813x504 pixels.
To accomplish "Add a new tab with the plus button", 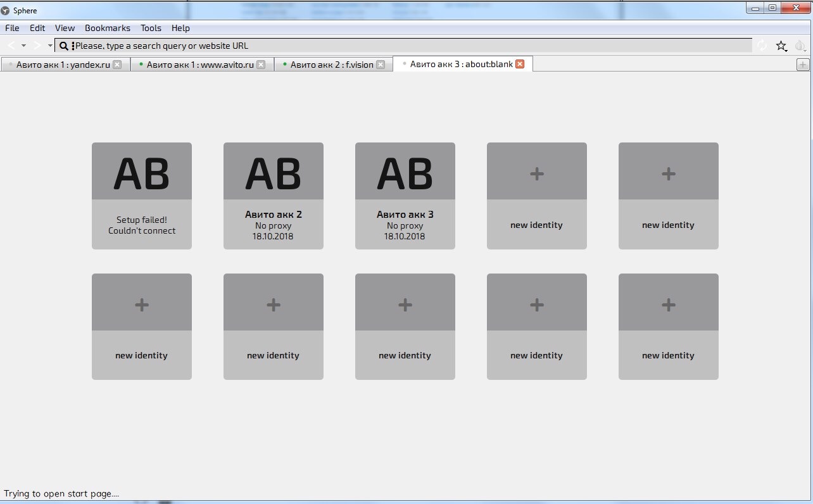I will coord(802,65).
